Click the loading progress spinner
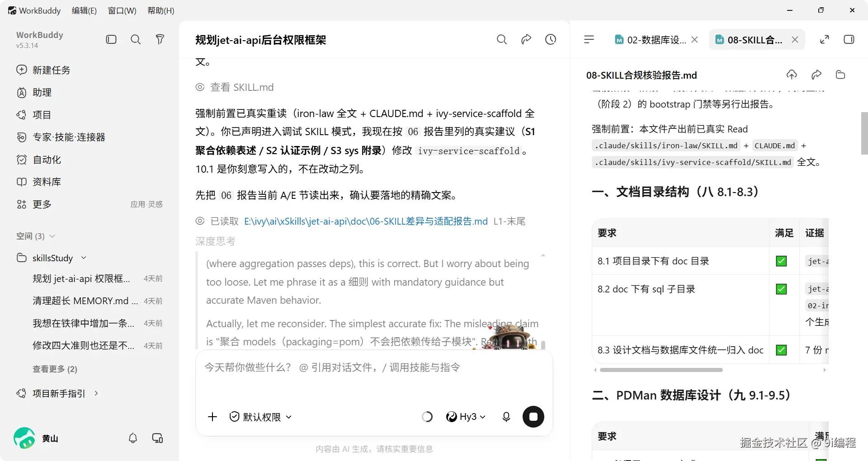The height and width of the screenshot is (461, 868). 427,417
